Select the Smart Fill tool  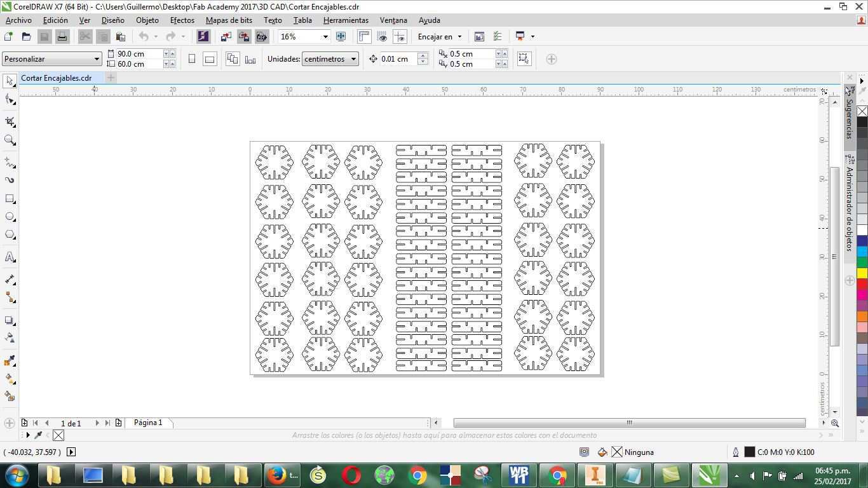point(10,396)
